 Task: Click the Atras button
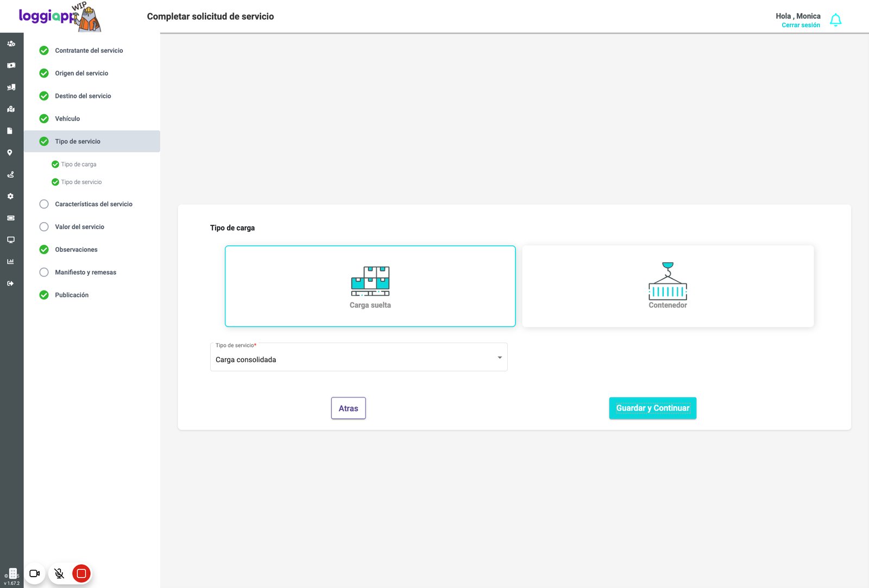[349, 408]
